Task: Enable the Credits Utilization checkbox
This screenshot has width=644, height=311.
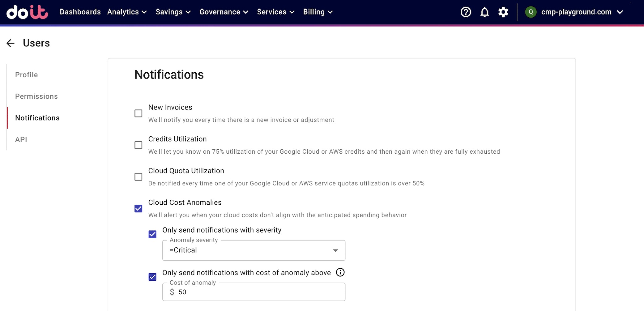Action: pos(139,145)
